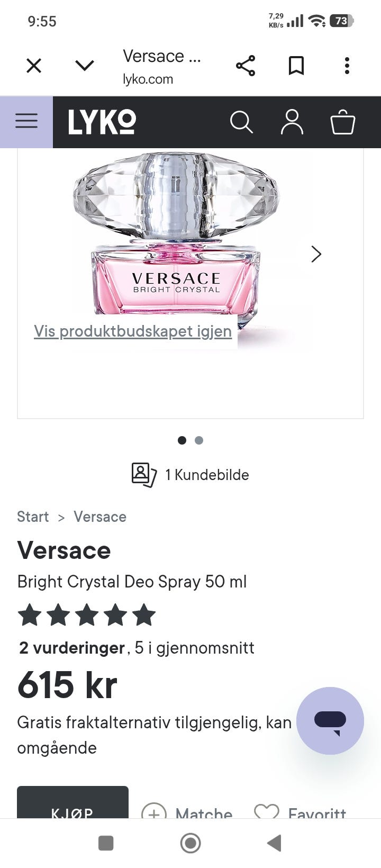This screenshot has width=381, height=868.
Task: Show next product image arrow
Action: click(x=316, y=254)
